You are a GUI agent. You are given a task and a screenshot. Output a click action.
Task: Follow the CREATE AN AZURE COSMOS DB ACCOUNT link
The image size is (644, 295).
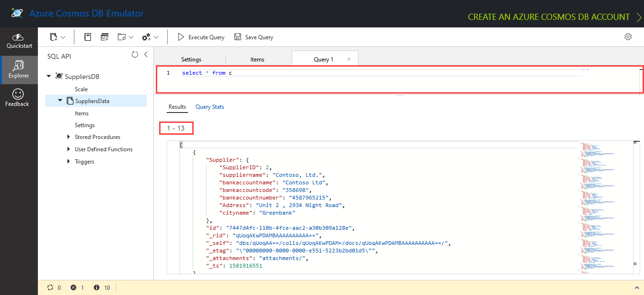tap(548, 16)
